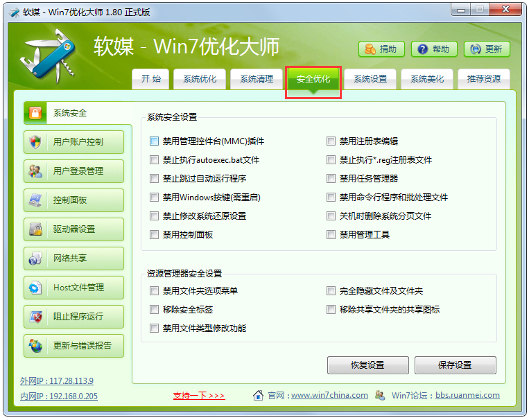This screenshot has height=420, width=529.
Task: Toggle 禁用文件类型修改功能 checkbox
Action: (x=154, y=329)
